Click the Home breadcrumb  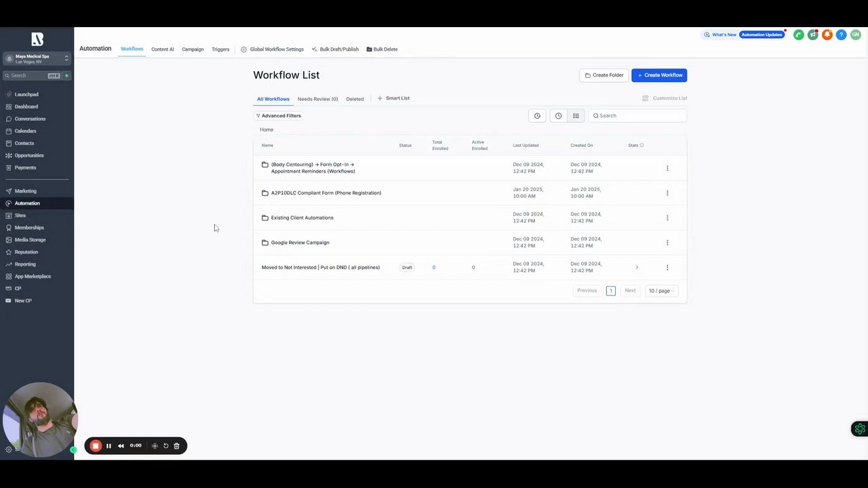(267, 129)
